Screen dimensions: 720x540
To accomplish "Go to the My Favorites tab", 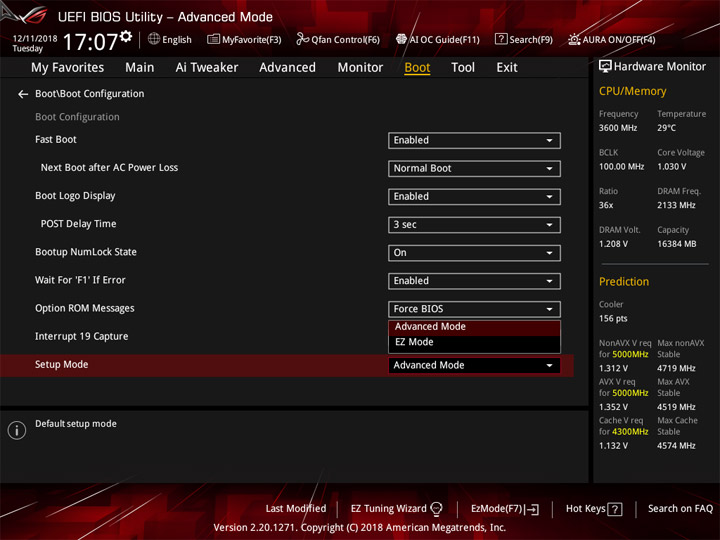I will coord(68,68).
